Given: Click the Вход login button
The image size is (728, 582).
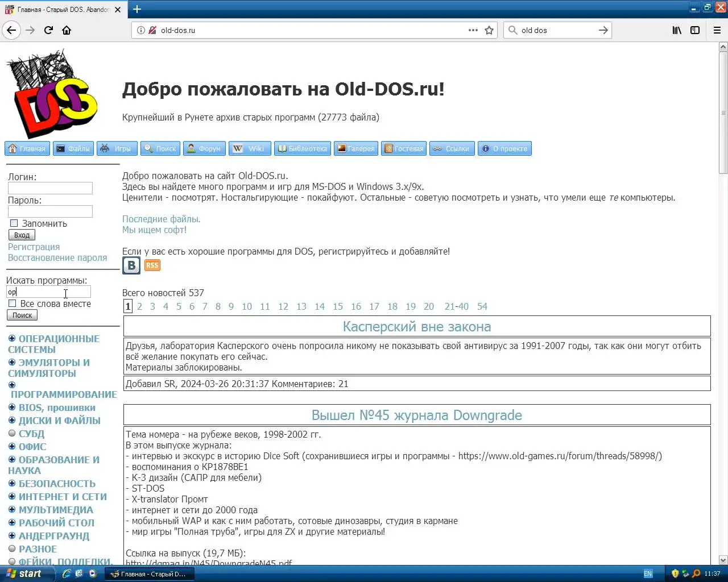Looking at the screenshot, I should pyautogui.click(x=22, y=235).
